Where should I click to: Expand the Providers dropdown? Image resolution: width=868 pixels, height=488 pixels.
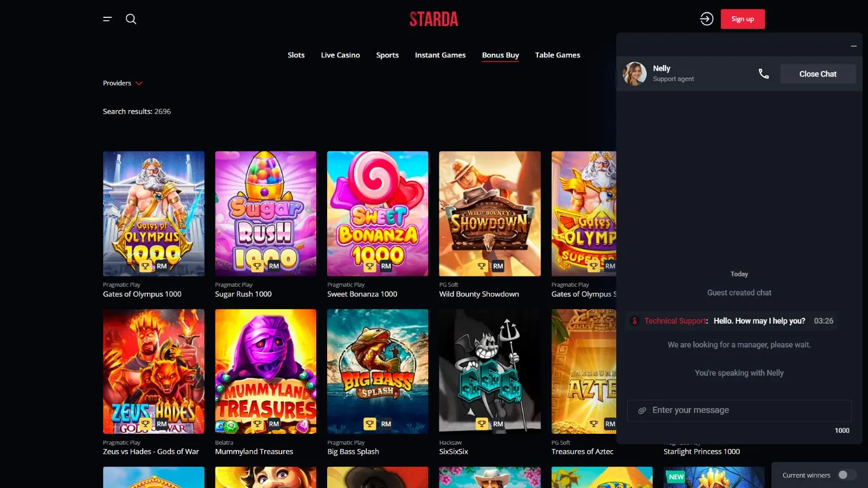123,83
